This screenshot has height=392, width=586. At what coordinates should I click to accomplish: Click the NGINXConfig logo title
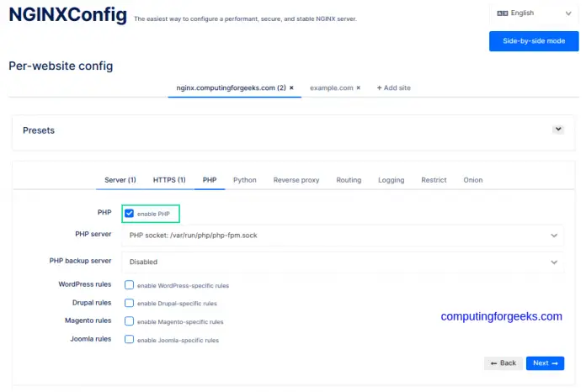[68, 15]
